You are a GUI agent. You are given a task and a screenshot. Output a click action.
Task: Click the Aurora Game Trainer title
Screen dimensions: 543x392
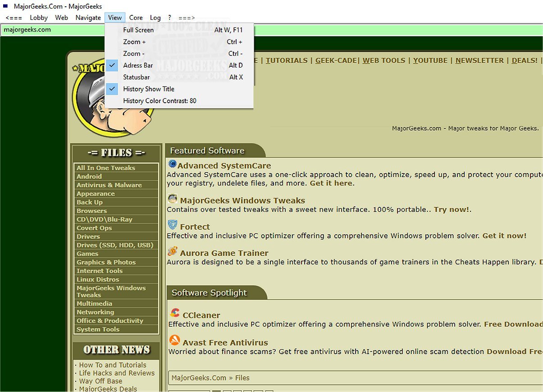click(x=224, y=253)
